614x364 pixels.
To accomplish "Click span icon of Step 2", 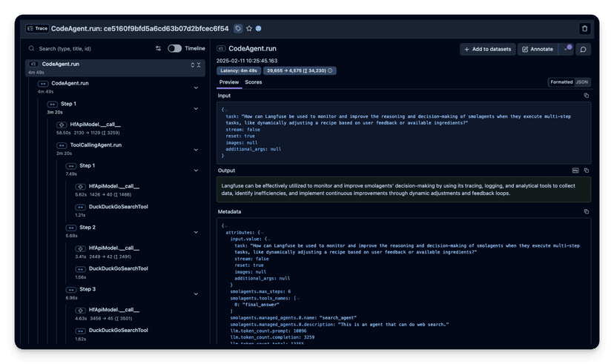I will (71, 228).
